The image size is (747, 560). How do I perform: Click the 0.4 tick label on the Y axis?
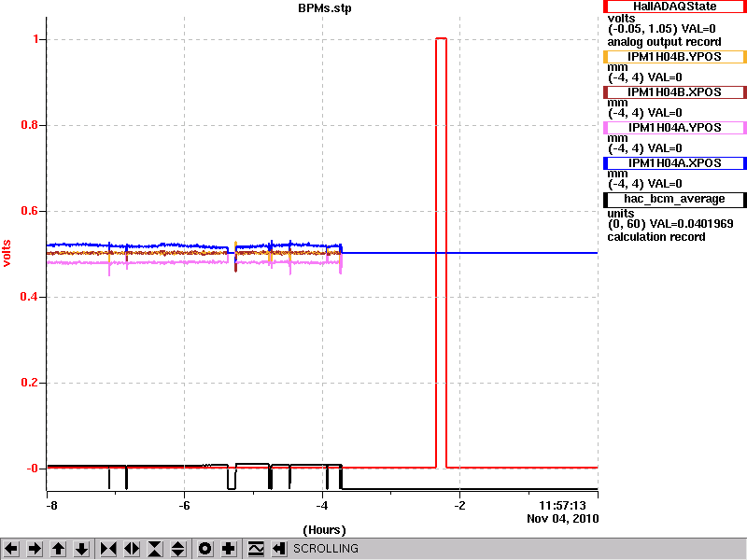coord(30,297)
